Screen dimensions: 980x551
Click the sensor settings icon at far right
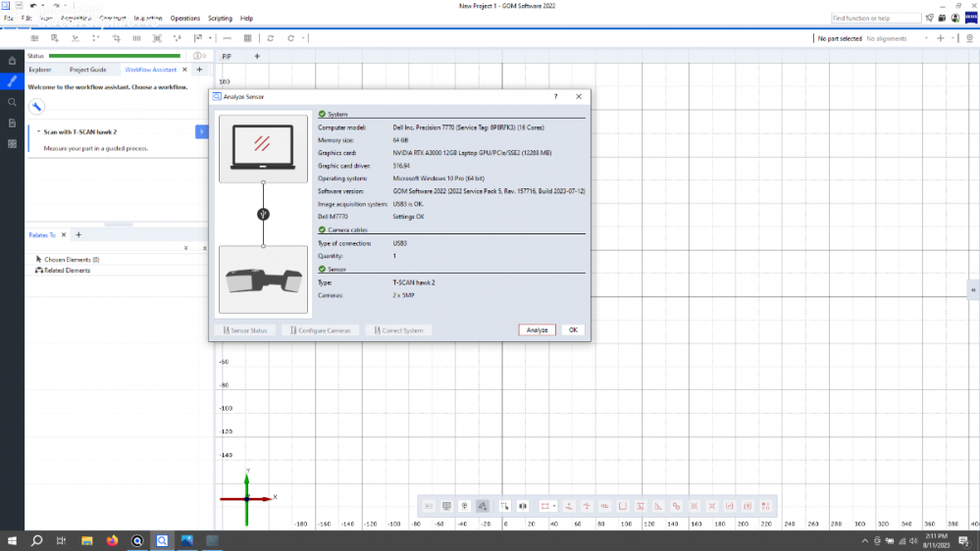(x=969, y=38)
